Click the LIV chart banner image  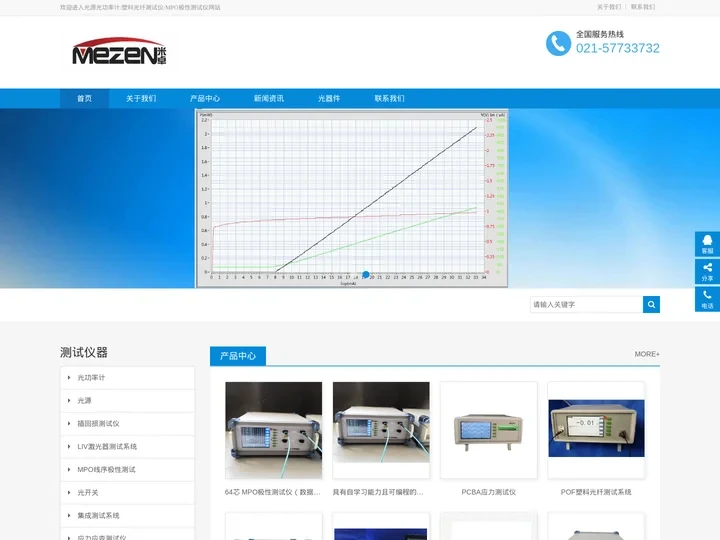click(352, 198)
